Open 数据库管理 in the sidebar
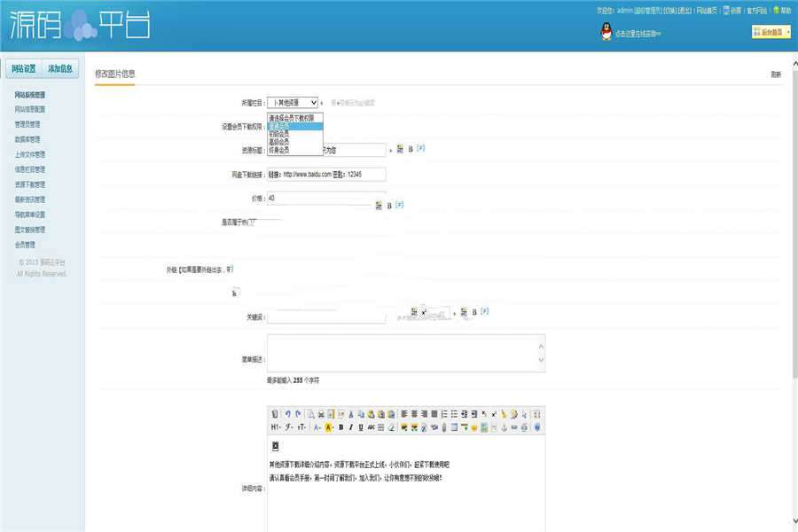Image resolution: width=798 pixels, height=532 pixels. point(27,139)
